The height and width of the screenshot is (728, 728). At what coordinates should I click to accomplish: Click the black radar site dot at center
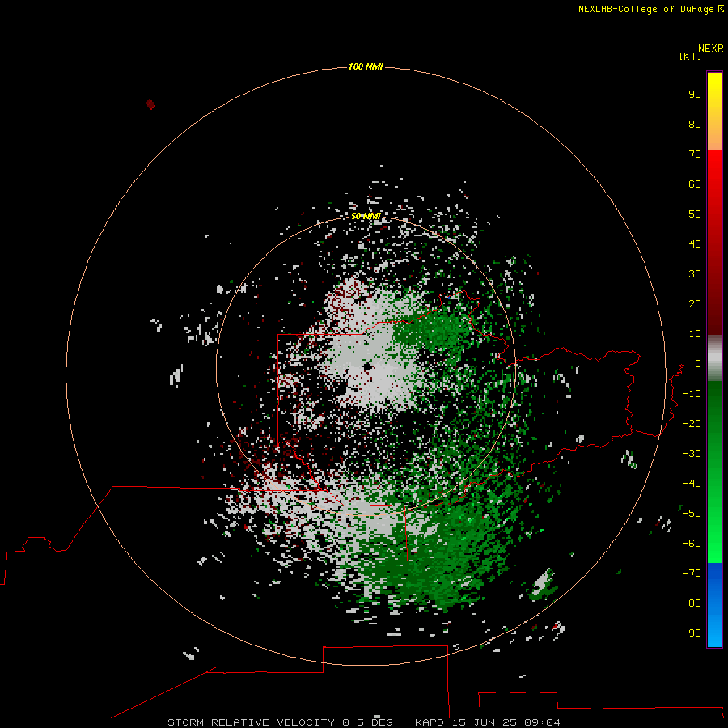click(x=368, y=367)
